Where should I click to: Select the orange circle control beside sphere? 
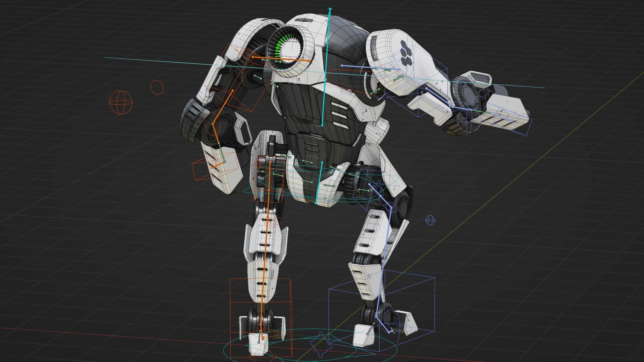point(157,87)
